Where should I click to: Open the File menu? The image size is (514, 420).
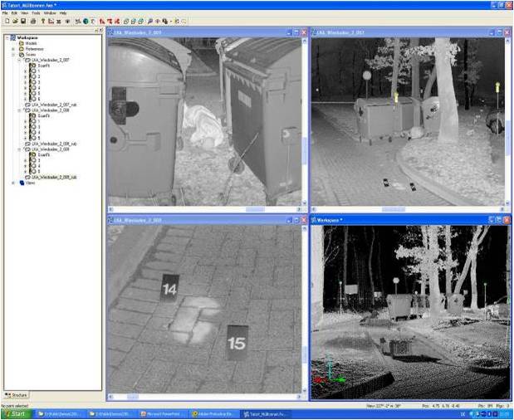tap(5, 13)
